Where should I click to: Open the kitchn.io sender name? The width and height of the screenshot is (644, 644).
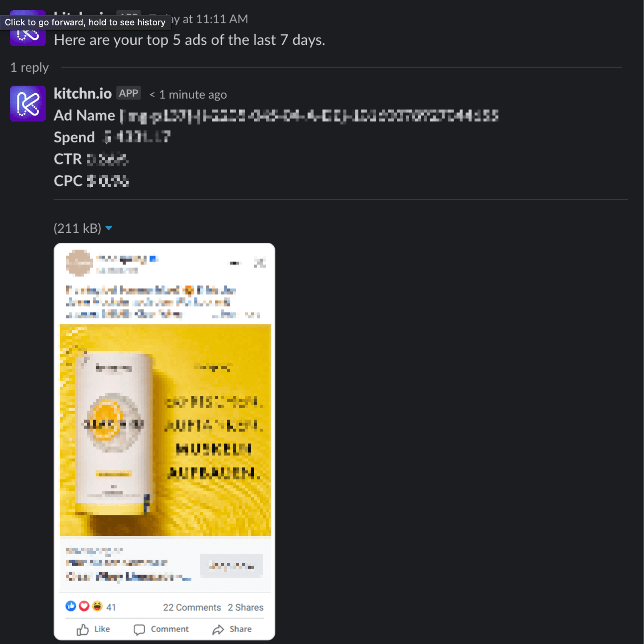[x=82, y=94]
